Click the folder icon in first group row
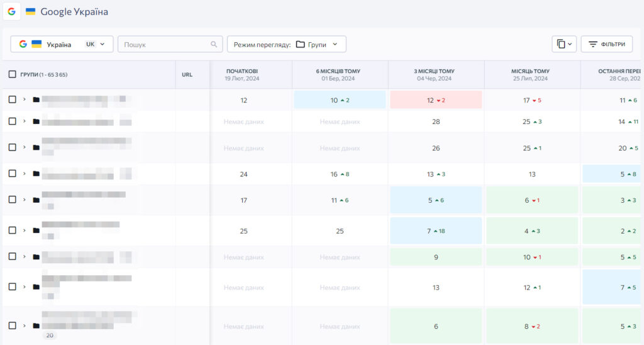This screenshot has width=644, height=345. point(36,99)
